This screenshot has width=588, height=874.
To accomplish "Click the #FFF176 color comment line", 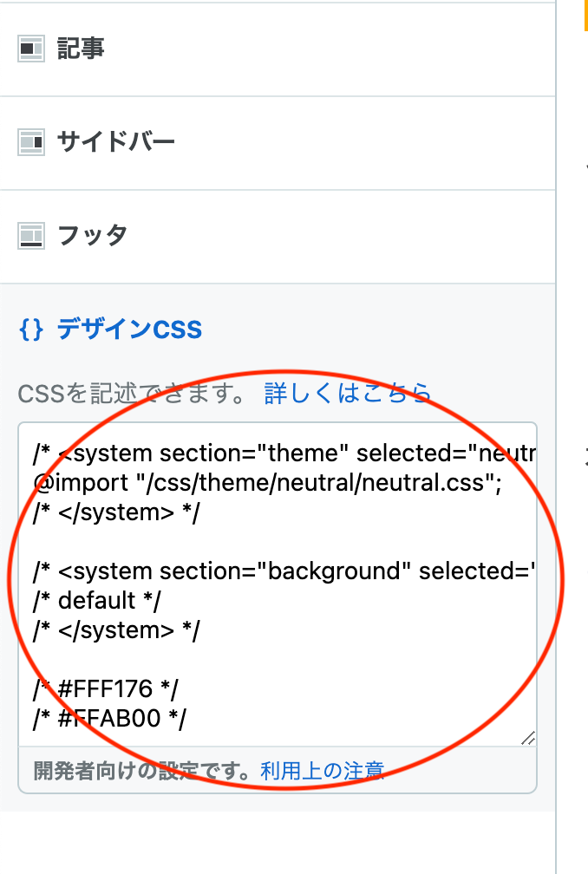I will 106,690.
